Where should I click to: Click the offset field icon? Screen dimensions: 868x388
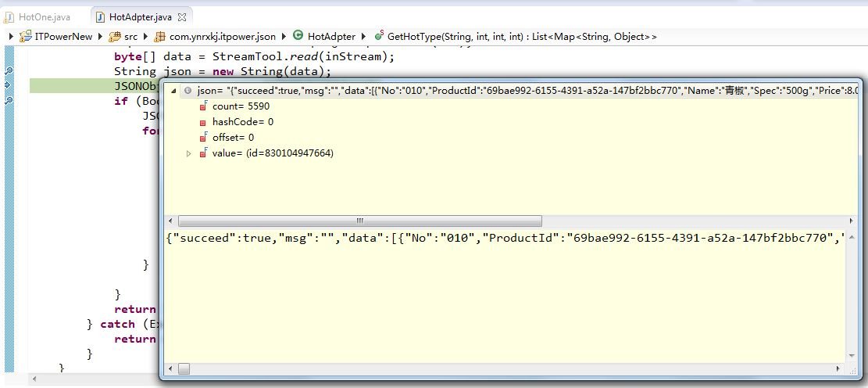pyautogui.click(x=203, y=138)
